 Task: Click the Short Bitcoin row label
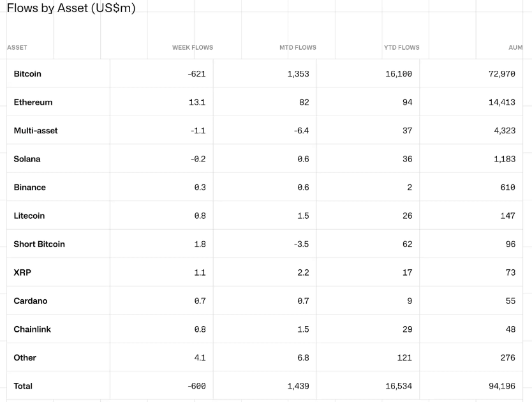pyautogui.click(x=39, y=244)
